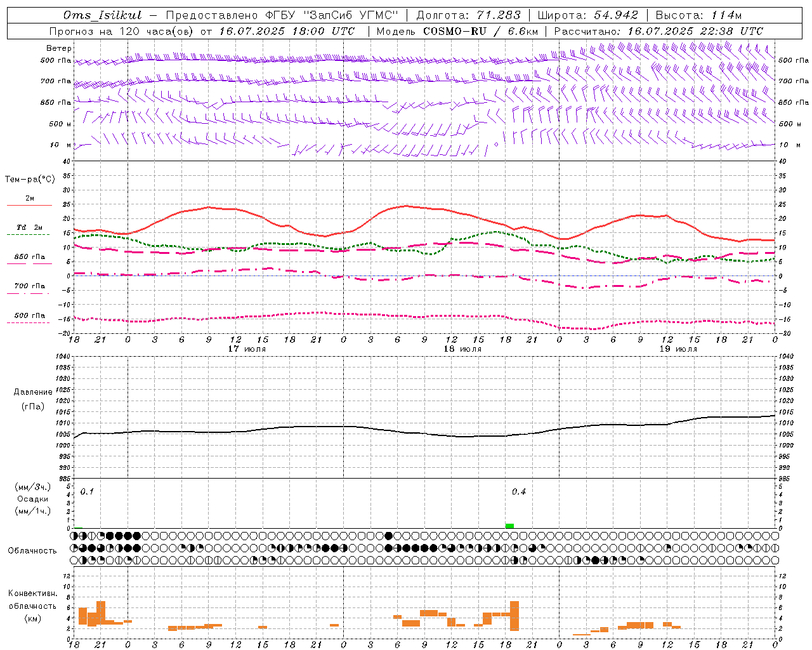This screenshot has height=650, width=812.
Task: Click the latitude value Широта: 54.942
Action: coord(587,15)
